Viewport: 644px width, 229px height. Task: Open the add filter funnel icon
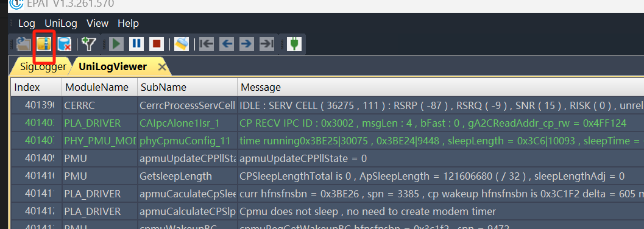tap(88, 44)
